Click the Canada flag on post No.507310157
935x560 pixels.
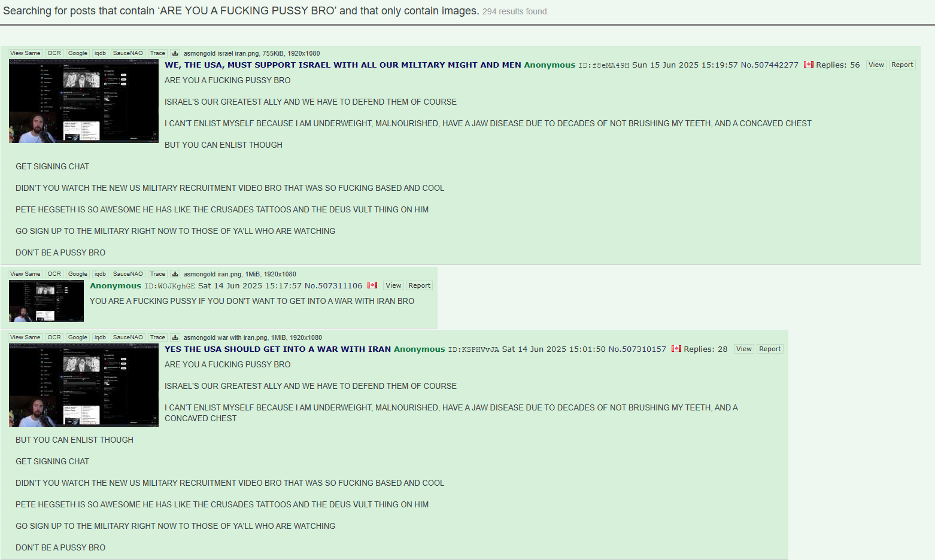tap(676, 349)
